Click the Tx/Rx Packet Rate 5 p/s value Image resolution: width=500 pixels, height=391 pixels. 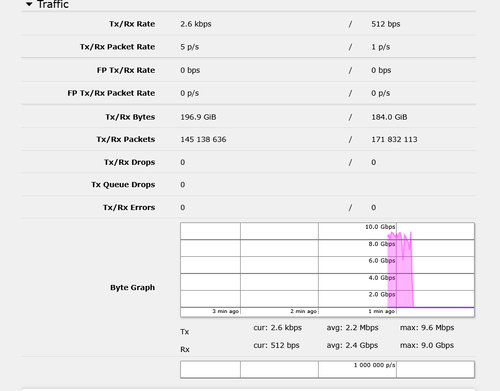pyautogui.click(x=190, y=47)
